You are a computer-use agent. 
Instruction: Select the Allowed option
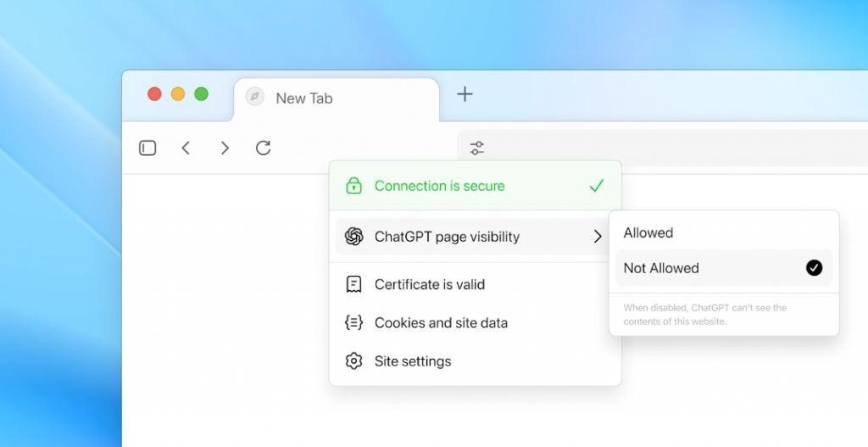724,232
